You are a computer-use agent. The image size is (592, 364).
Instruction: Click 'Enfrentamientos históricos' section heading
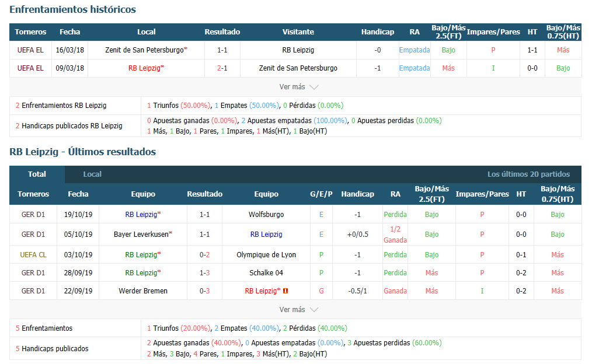[72, 9]
